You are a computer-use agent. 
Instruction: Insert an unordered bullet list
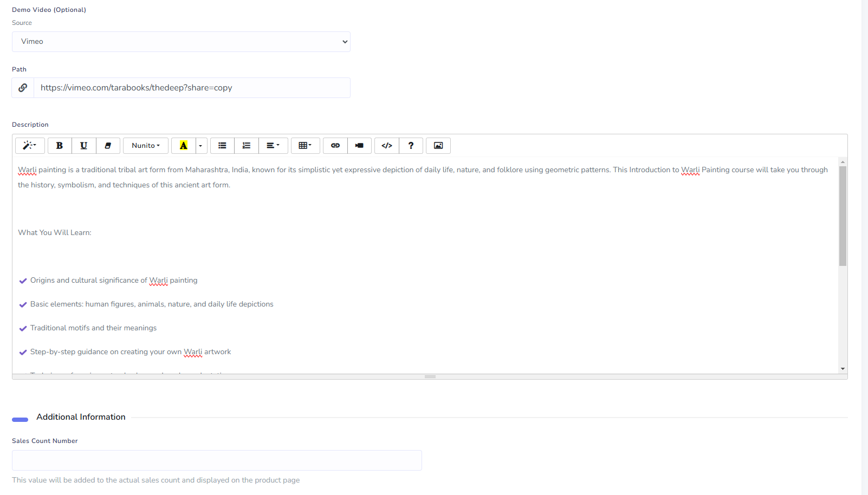click(x=222, y=145)
